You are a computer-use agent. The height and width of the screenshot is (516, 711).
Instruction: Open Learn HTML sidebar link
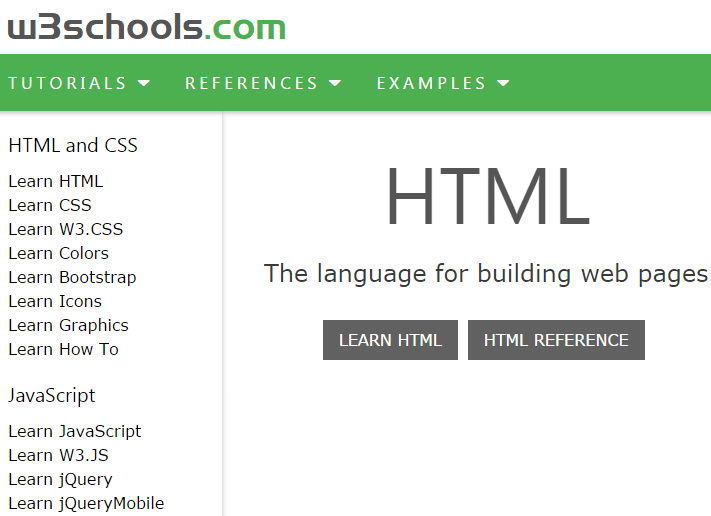click(x=56, y=181)
